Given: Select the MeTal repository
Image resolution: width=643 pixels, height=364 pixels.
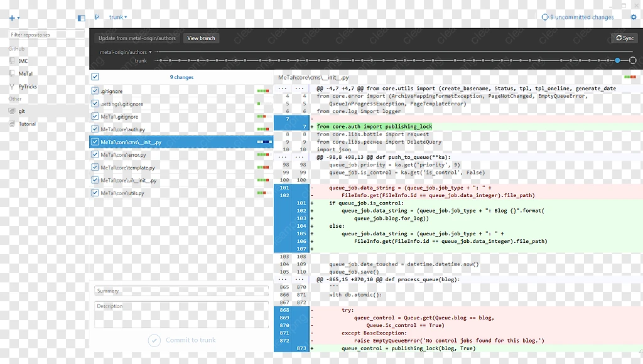Looking at the screenshot, I should 25,73.
